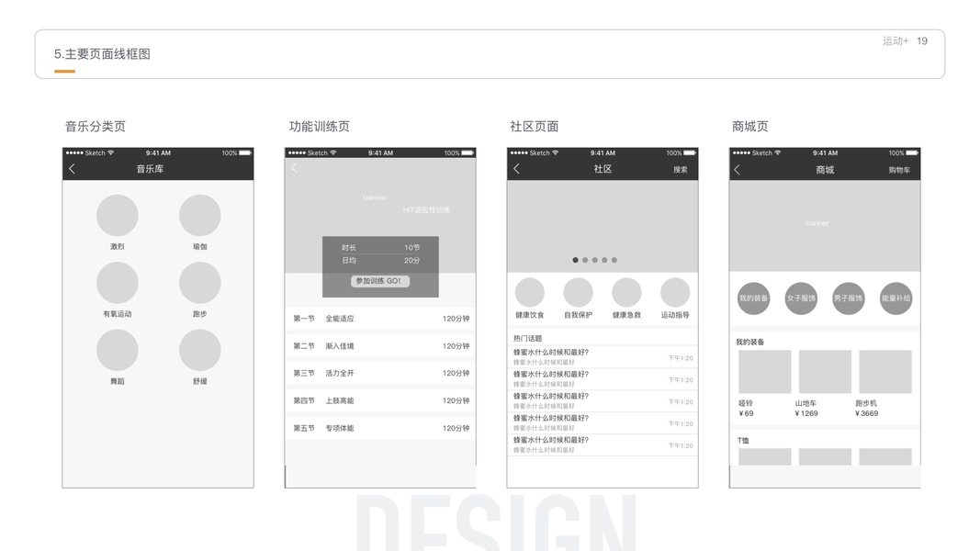This screenshot has width=980, height=551.
Task: Click the 商城页 caption above wireframe
Action: (750, 126)
